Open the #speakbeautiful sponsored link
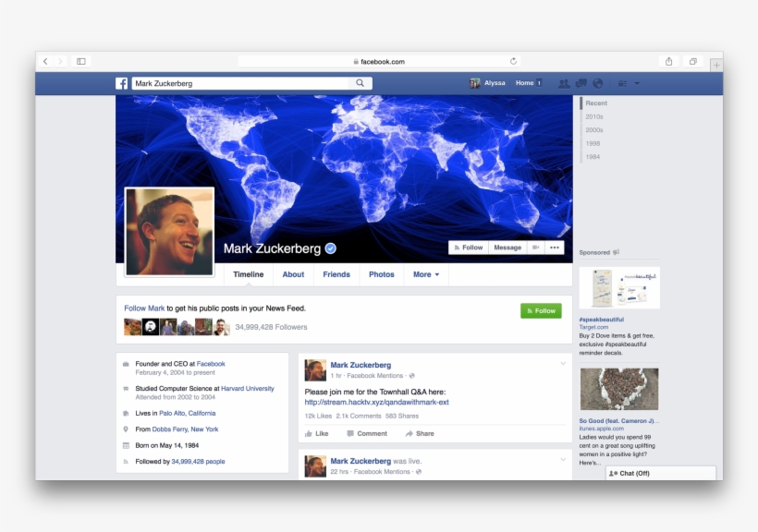 (602, 320)
